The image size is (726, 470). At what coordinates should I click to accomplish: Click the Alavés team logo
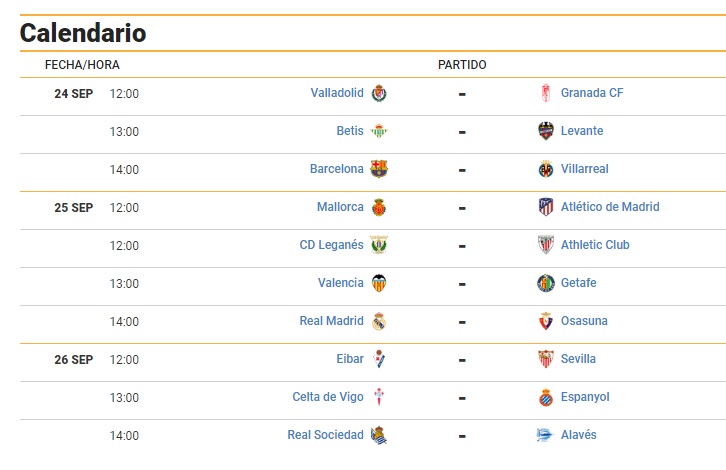pos(545,435)
